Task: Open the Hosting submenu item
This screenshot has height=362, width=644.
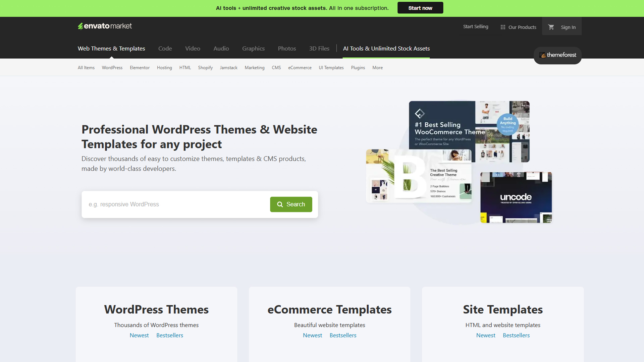Action: click(x=164, y=68)
